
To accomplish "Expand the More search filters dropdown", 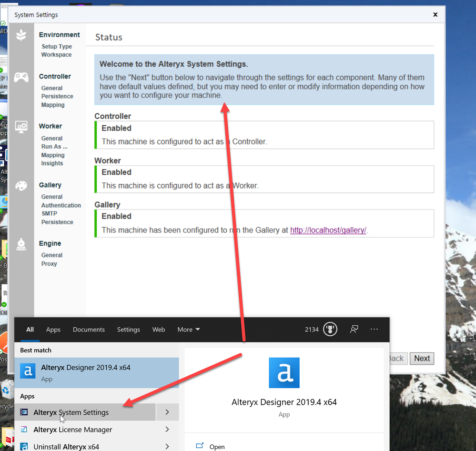I will [x=188, y=329].
